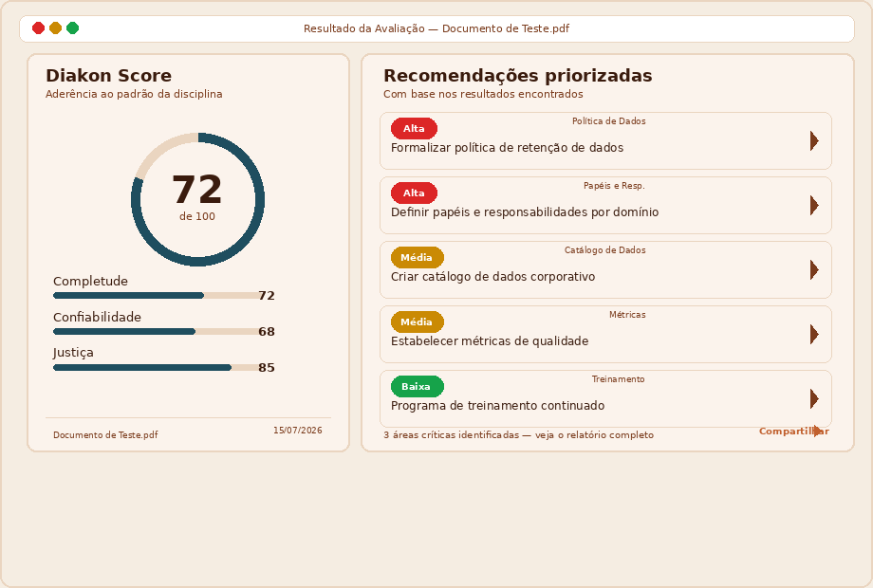Click the window title 'Resultado da Avaliação'
The height and width of the screenshot is (588, 873).
pyautogui.click(x=364, y=29)
